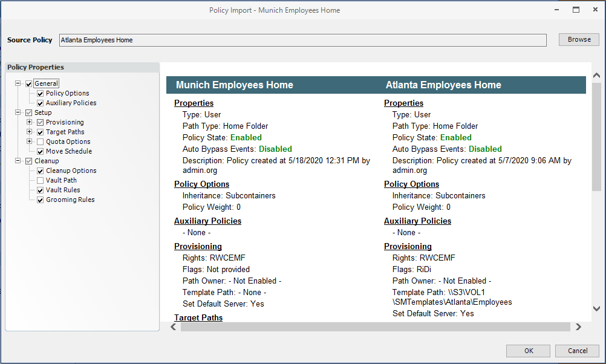Collapse the Cleanup tree node

coord(18,161)
